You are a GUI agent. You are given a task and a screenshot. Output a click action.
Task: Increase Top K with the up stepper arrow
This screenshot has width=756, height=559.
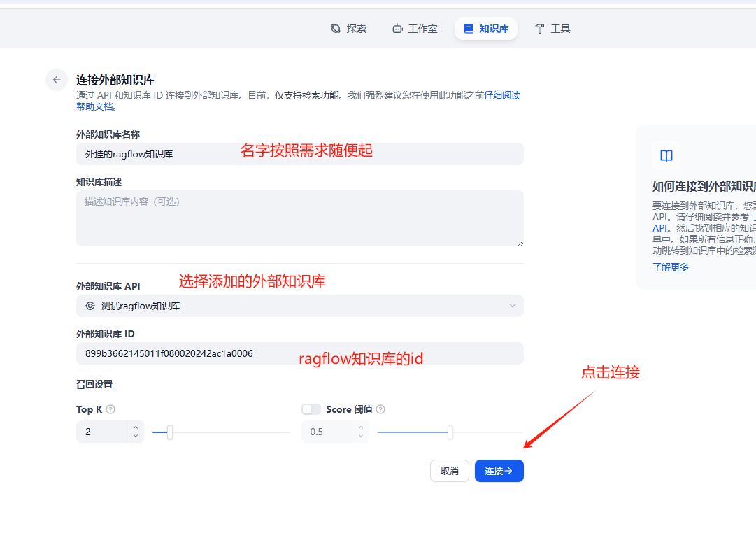click(135, 427)
